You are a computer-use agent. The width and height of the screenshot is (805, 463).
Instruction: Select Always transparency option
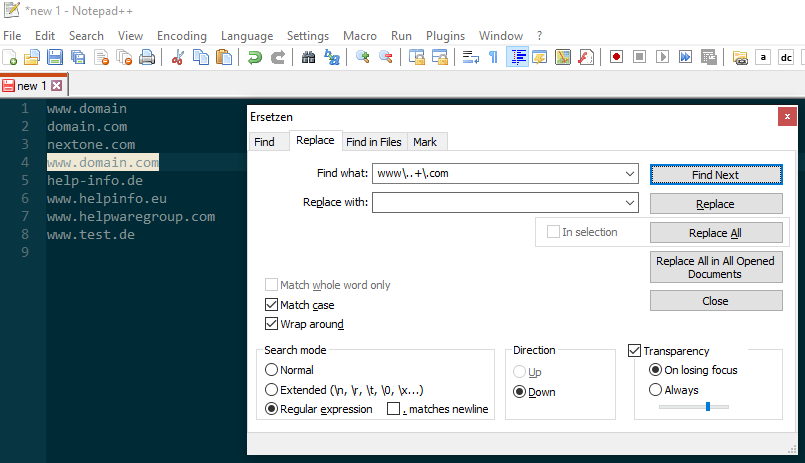[655, 390]
